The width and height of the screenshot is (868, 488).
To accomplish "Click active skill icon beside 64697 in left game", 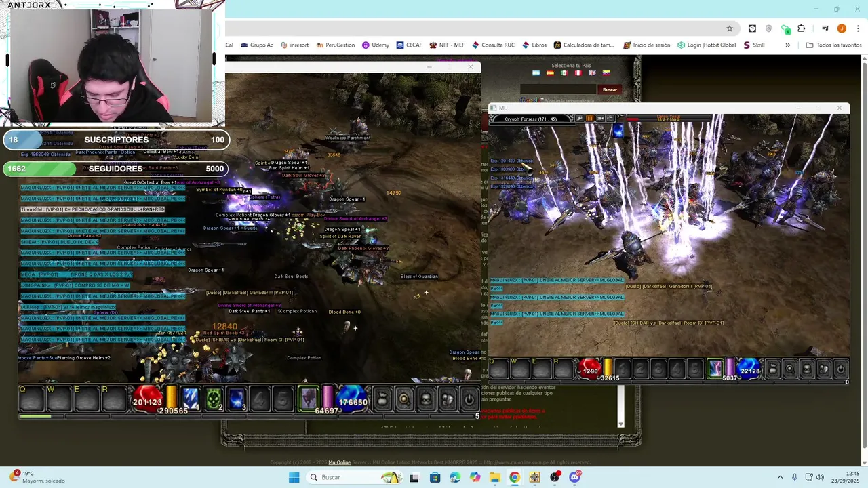I will point(309,399).
